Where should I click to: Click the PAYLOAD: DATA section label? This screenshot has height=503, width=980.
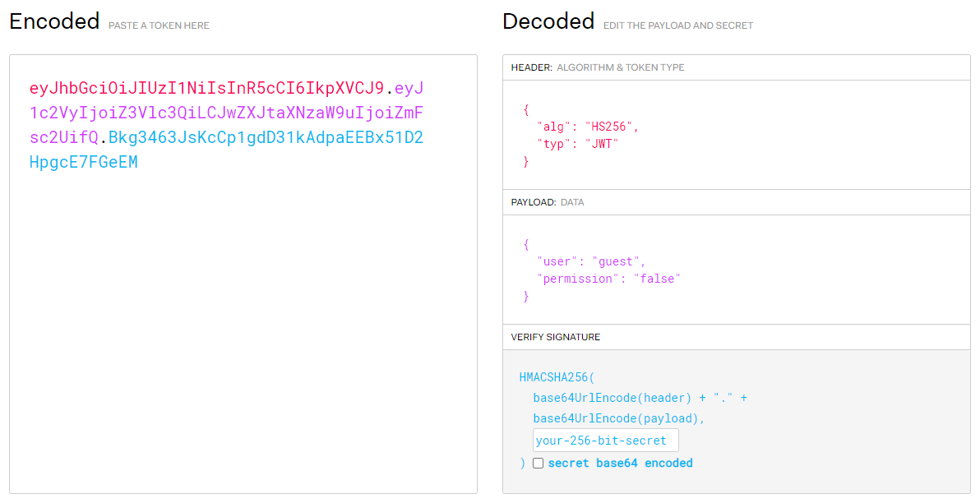point(548,202)
